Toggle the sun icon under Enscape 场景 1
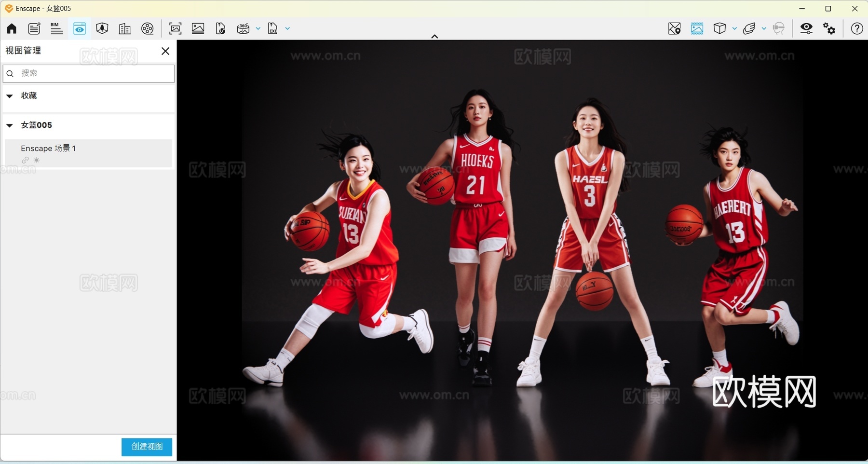This screenshot has height=464, width=868. [x=37, y=160]
